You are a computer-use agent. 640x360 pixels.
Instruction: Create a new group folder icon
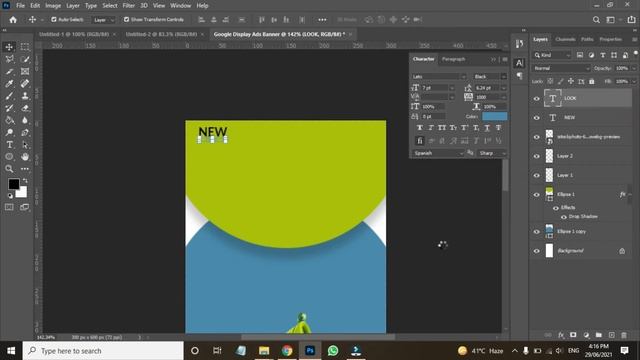(x=598, y=335)
